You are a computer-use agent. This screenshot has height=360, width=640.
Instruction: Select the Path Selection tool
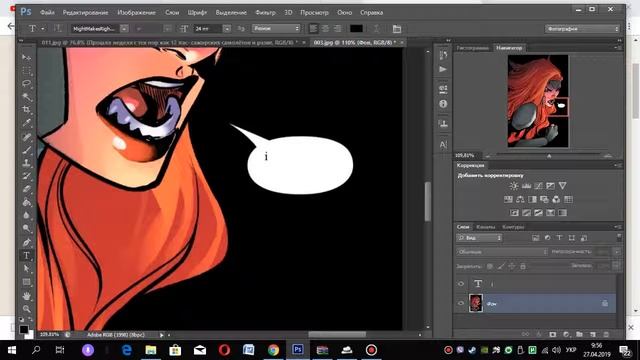27,269
